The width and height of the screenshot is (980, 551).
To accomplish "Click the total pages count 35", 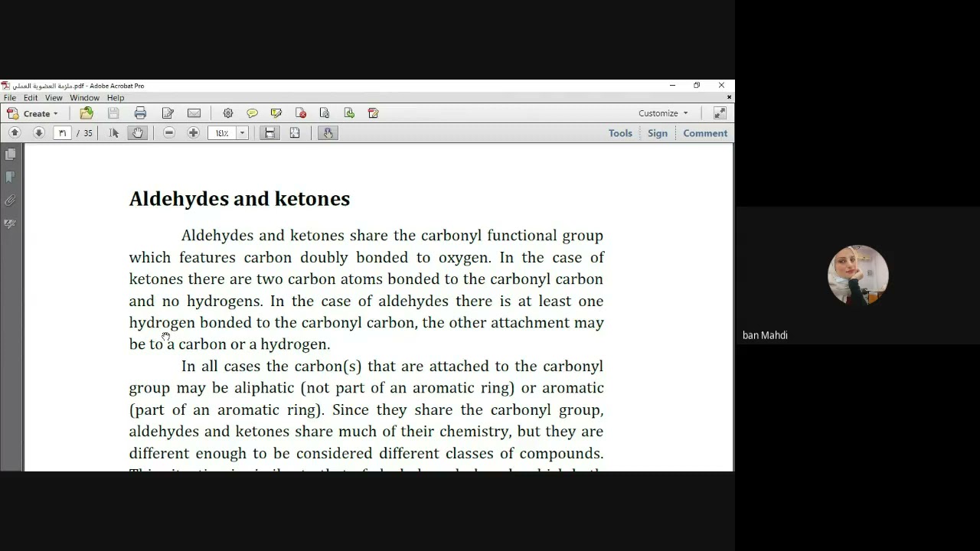I will pos(88,133).
